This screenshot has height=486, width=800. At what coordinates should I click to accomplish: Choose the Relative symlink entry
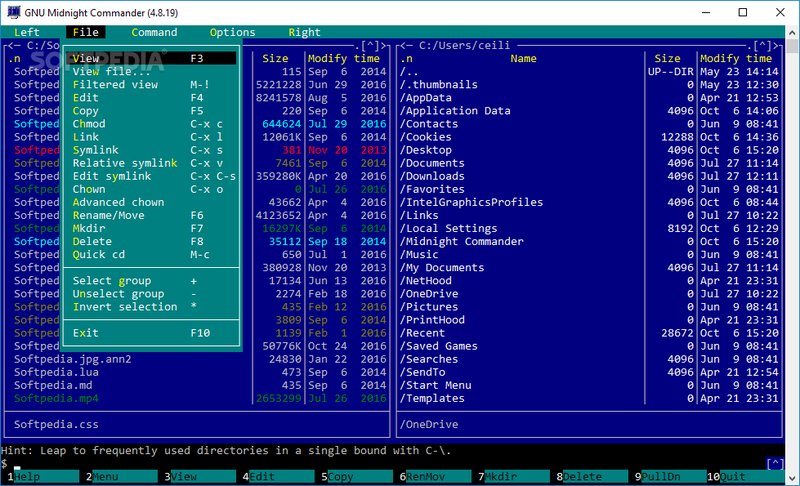click(151, 163)
